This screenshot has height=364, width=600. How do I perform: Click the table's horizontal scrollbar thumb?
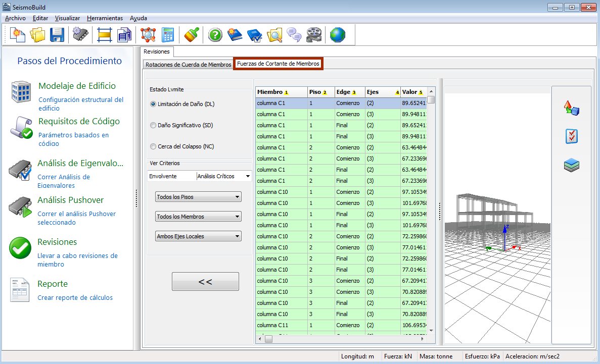(268, 339)
